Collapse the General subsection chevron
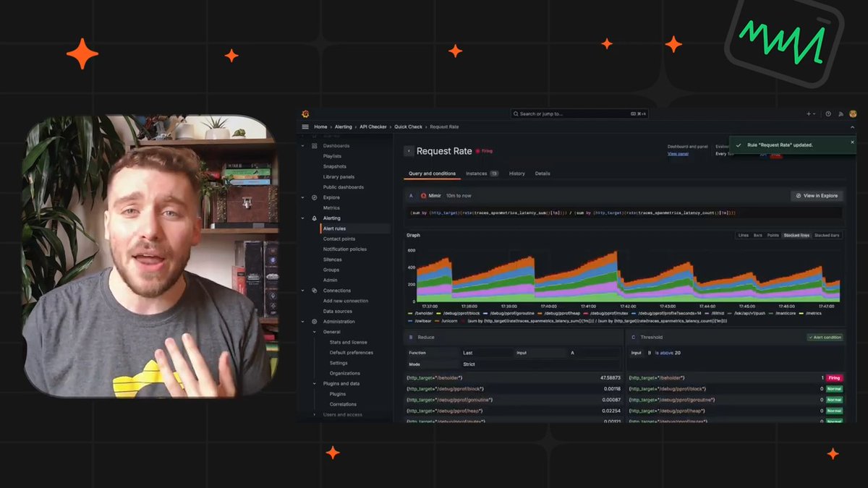This screenshot has height=488, width=868. tap(315, 332)
